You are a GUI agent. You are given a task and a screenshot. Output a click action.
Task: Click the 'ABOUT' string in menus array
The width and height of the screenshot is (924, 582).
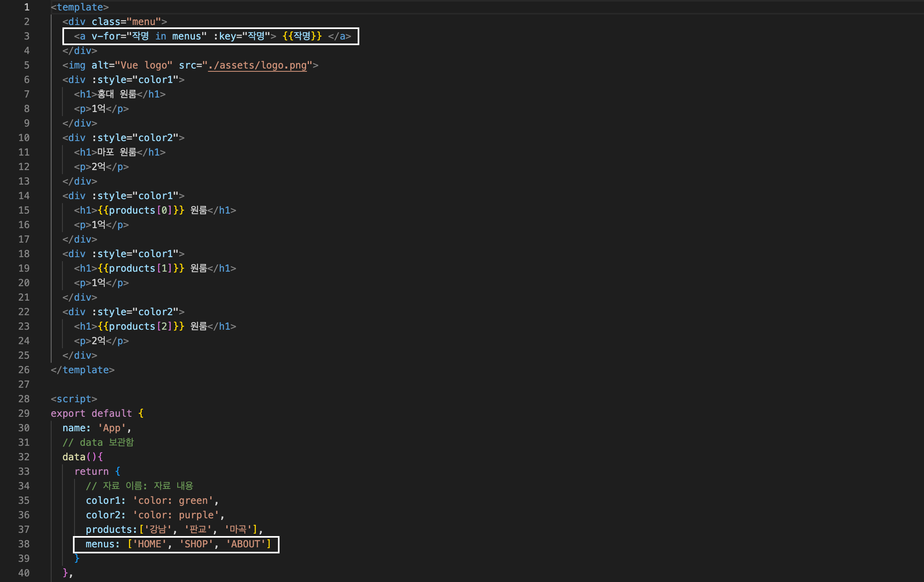[245, 544]
